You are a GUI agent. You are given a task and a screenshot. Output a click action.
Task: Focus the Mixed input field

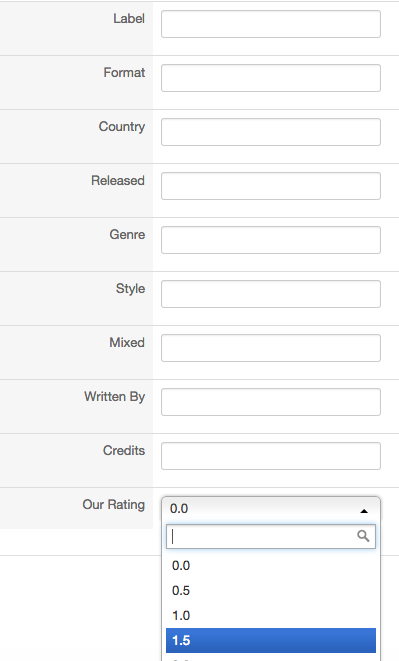271,348
